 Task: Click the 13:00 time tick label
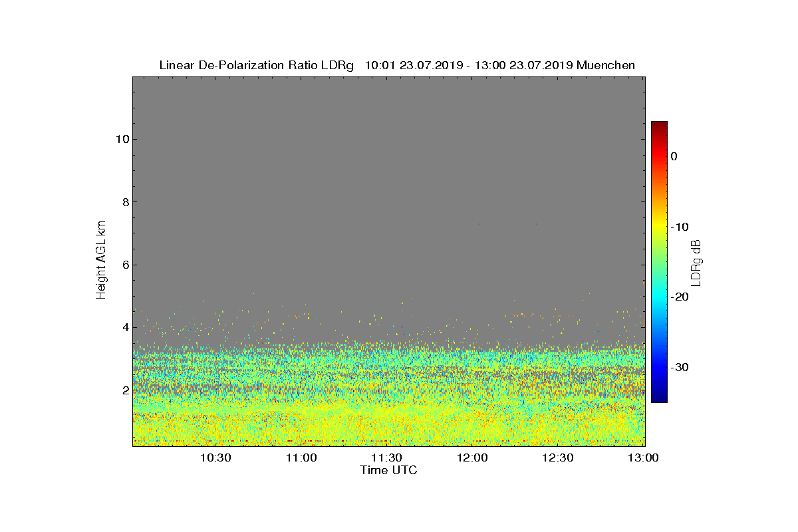tap(644, 458)
